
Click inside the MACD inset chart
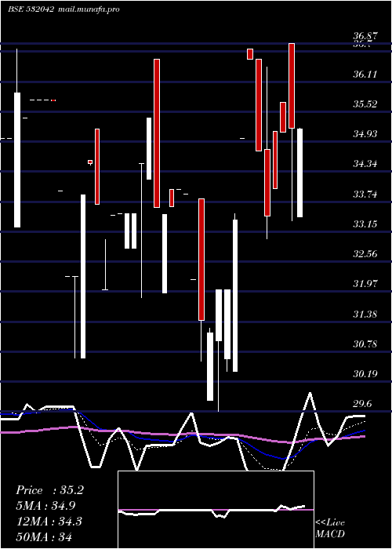(x=216, y=510)
